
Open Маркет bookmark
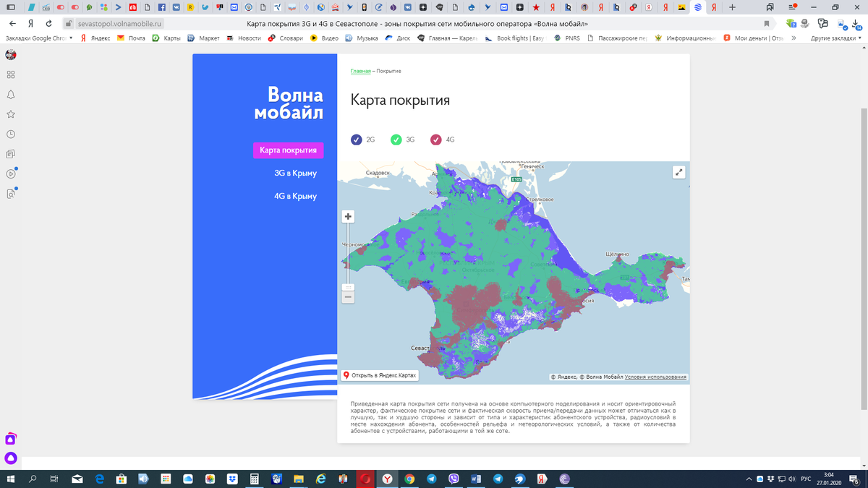203,38
